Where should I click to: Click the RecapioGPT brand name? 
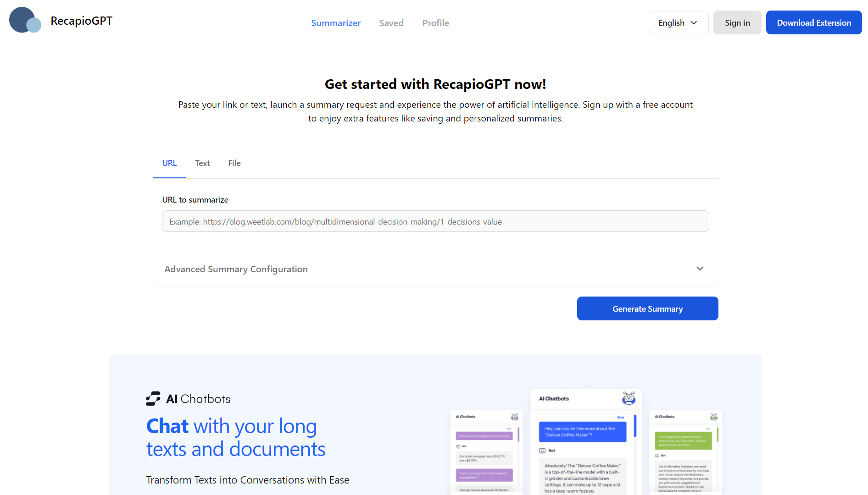pos(82,21)
